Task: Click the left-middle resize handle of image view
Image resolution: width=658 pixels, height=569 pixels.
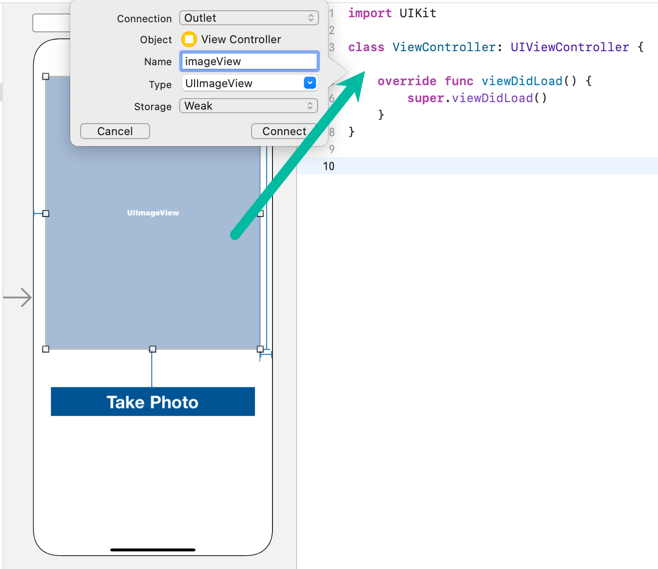Action: [x=46, y=214]
